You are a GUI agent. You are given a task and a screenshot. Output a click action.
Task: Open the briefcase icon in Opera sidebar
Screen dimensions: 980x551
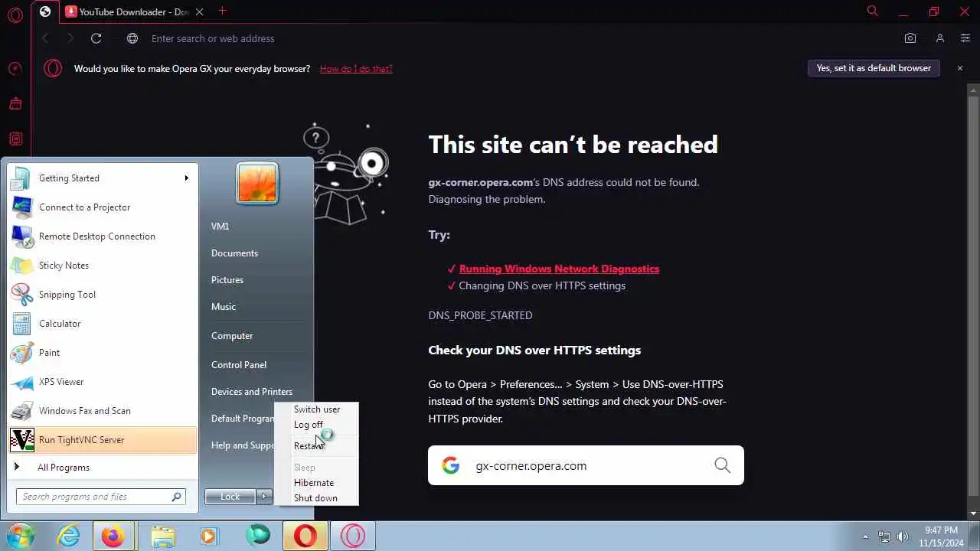(x=15, y=104)
